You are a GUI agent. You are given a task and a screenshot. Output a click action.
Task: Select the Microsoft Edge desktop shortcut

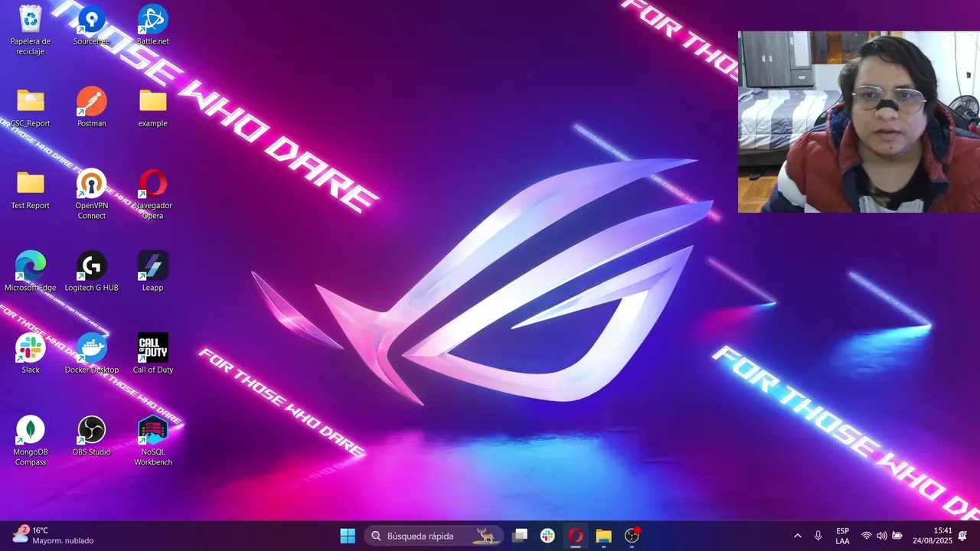point(31,272)
